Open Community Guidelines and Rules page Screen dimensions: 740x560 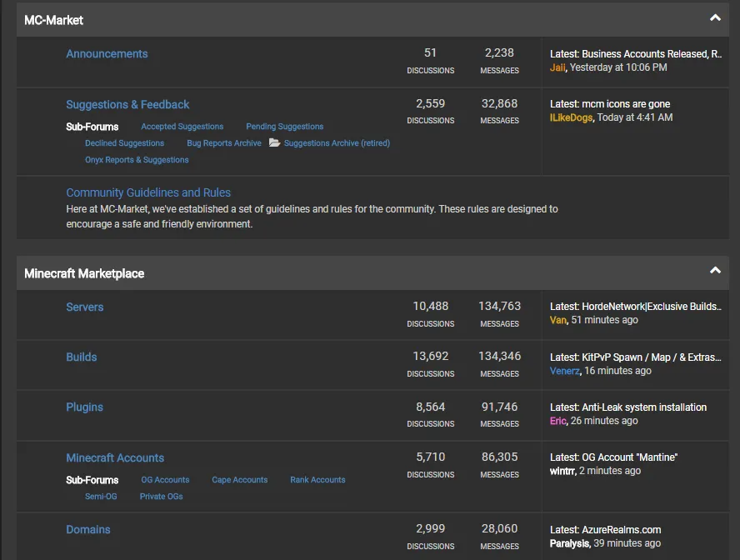click(x=148, y=192)
